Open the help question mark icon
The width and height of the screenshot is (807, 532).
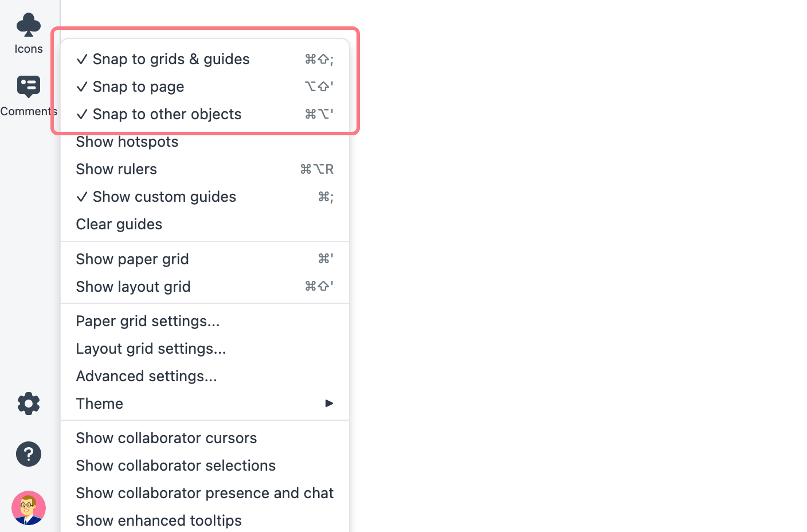point(29,454)
